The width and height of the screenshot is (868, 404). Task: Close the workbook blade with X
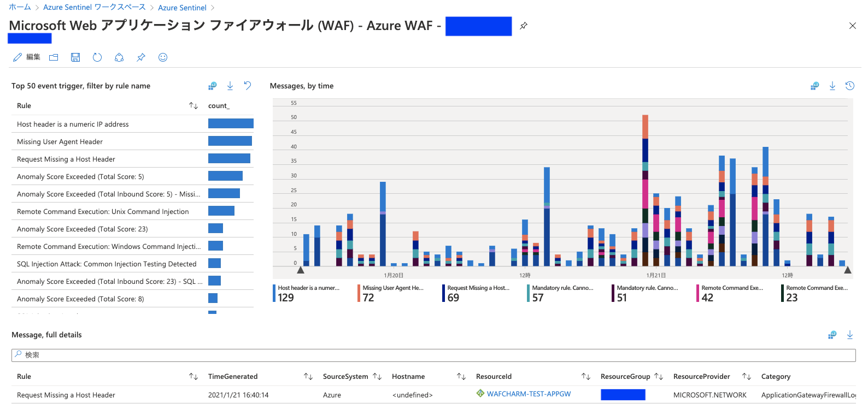853,26
